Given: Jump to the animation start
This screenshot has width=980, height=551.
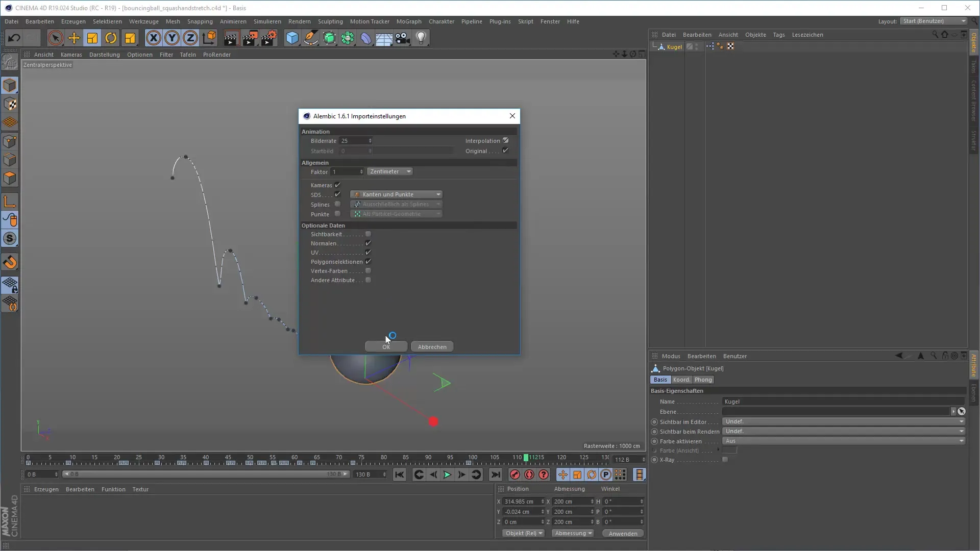Looking at the screenshot, I should pyautogui.click(x=399, y=475).
